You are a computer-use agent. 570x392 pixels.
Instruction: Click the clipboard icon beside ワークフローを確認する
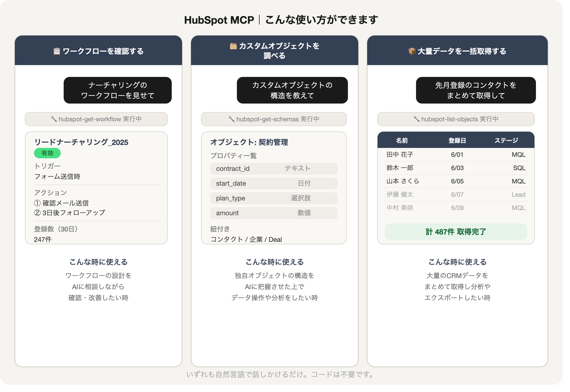pyautogui.click(x=57, y=51)
